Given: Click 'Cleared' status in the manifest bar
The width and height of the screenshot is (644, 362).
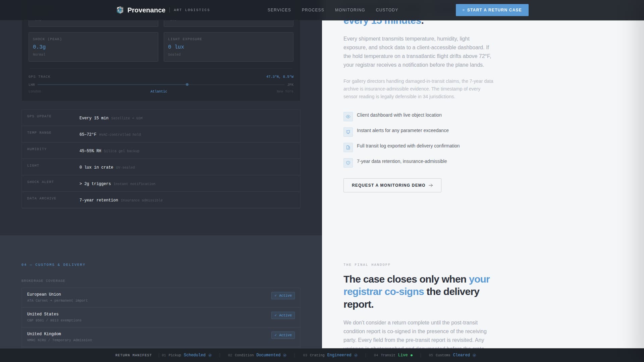Looking at the screenshot, I should (462, 355).
